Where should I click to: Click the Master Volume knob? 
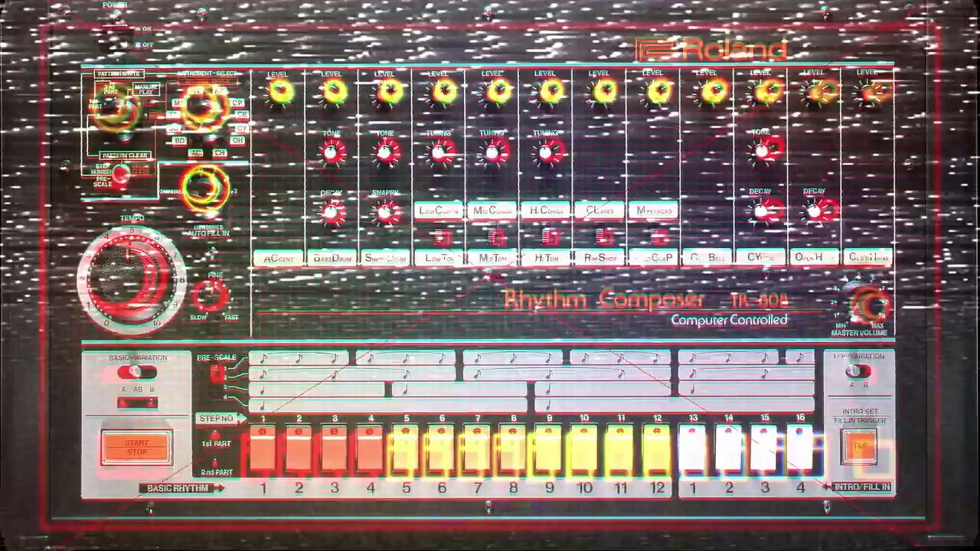[868, 305]
